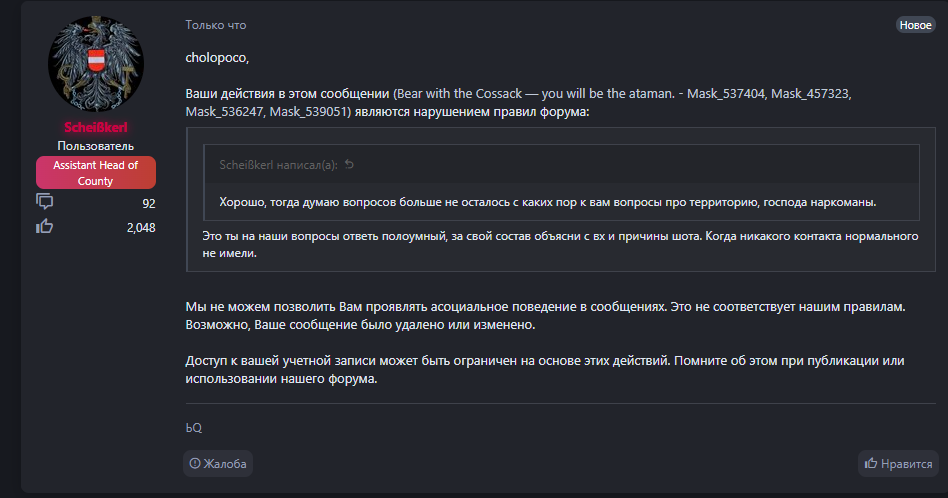Image resolution: width=948 pixels, height=498 pixels.
Task: Click the Assistant Head of County badge
Action: pyautogui.click(x=96, y=173)
